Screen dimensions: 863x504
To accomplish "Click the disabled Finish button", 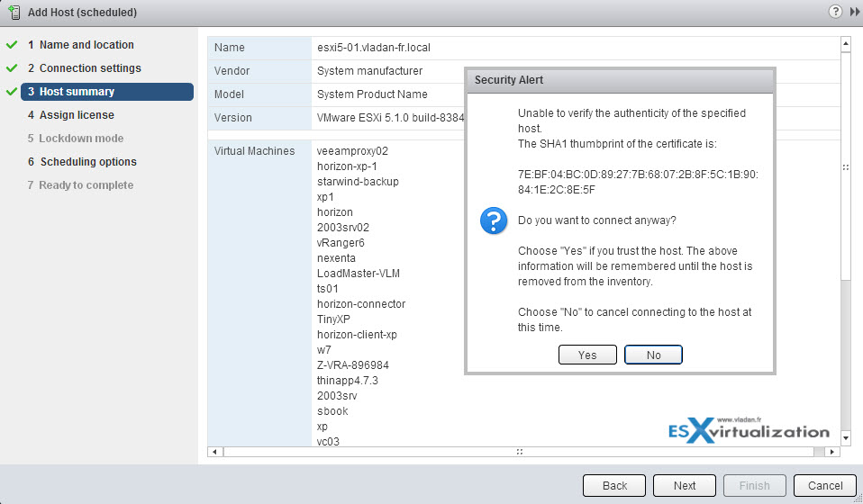I will tap(755, 485).
